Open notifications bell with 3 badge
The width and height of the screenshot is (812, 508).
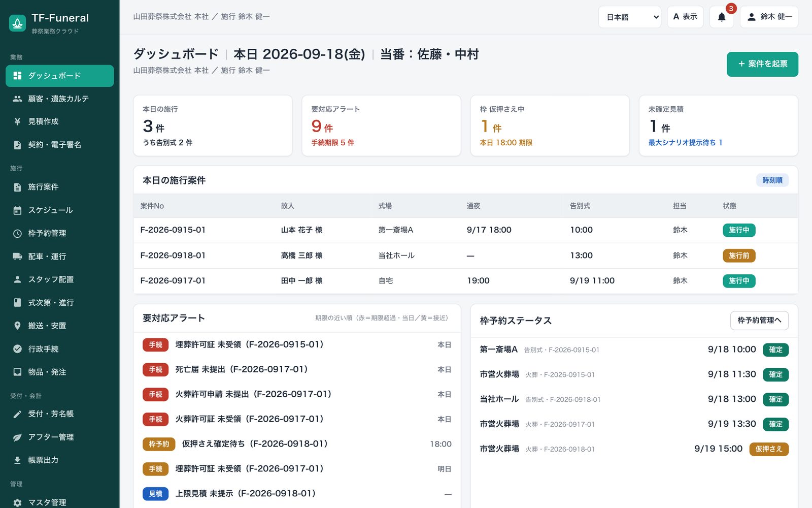721,17
